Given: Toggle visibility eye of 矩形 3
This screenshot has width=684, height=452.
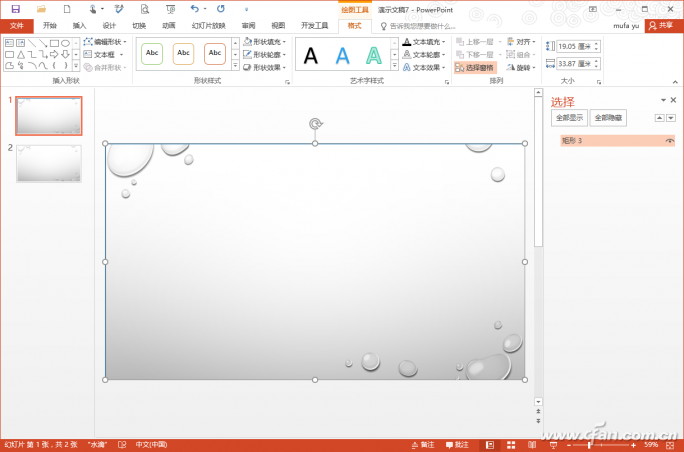Looking at the screenshot, I should click(x=669, y=141).
